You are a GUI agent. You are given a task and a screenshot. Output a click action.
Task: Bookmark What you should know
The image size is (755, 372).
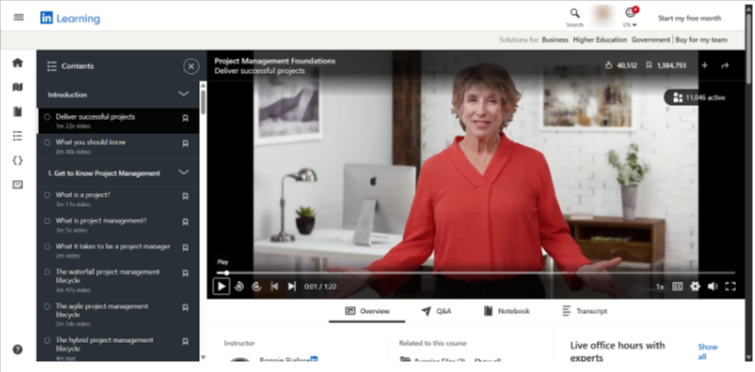(x=185, y=143)
